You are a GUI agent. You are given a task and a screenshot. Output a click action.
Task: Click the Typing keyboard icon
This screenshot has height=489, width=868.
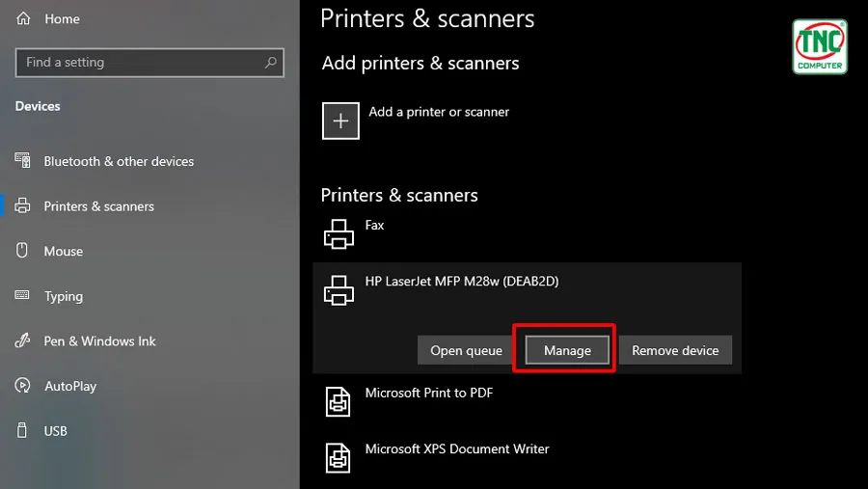tap(22, 294)
